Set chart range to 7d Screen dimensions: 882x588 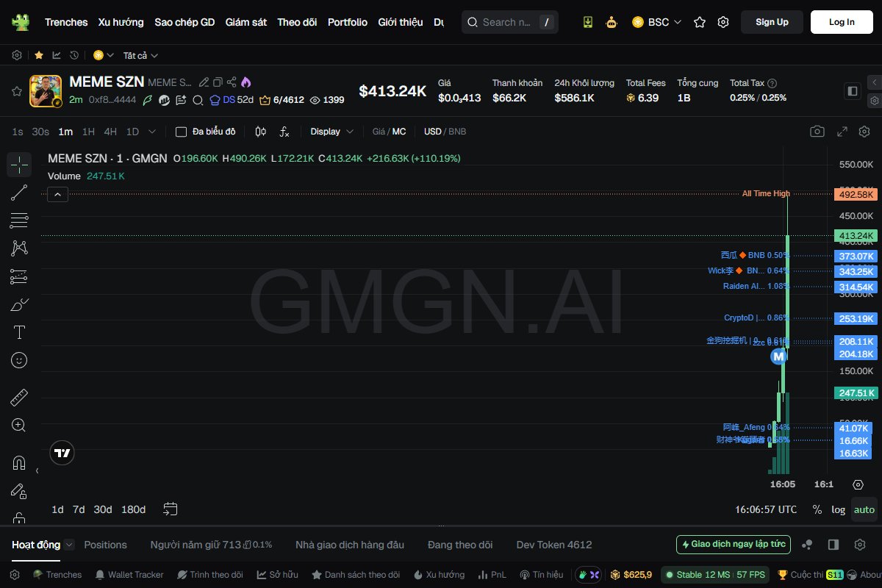tap(79, 509)
